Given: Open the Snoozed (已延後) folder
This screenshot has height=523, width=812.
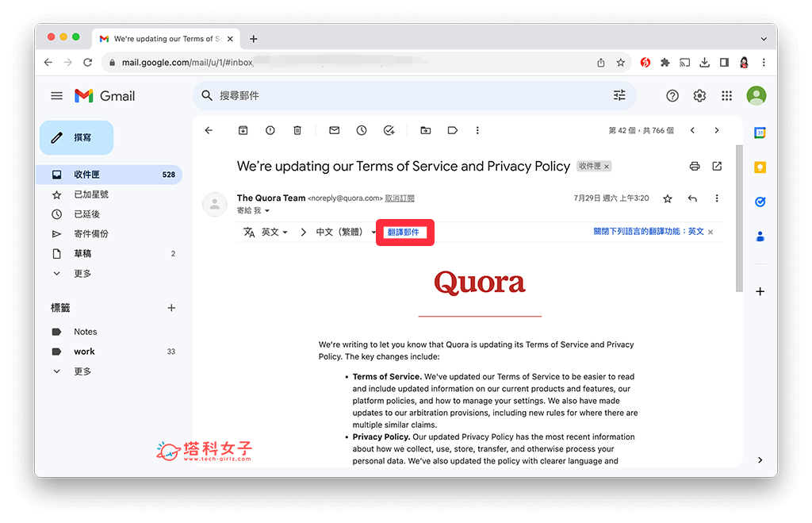Looking at the screenshot, I should coord(109,214).
